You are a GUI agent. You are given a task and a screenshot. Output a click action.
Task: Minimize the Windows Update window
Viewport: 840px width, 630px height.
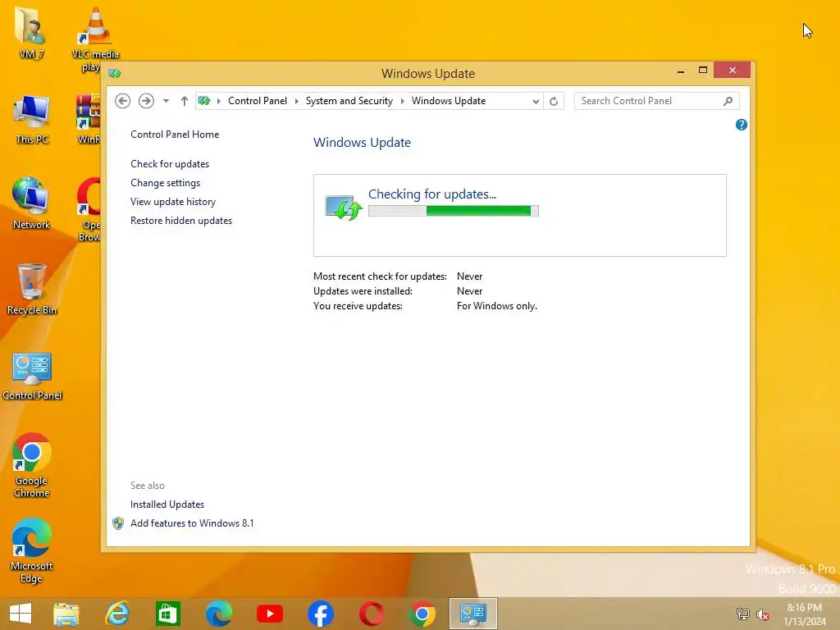pos(681,71)
